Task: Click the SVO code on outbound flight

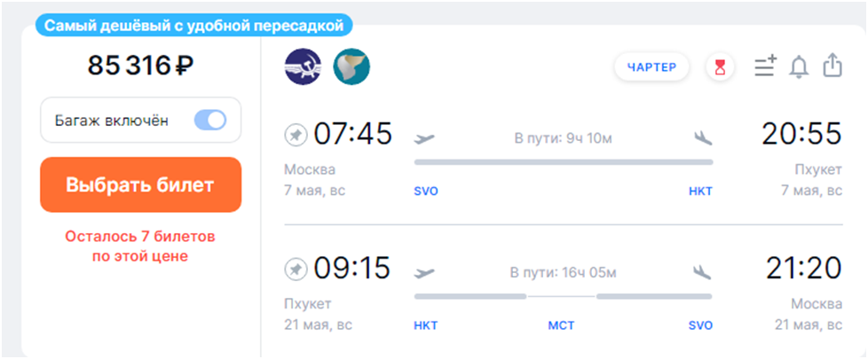Action: [x=426, y=191]
